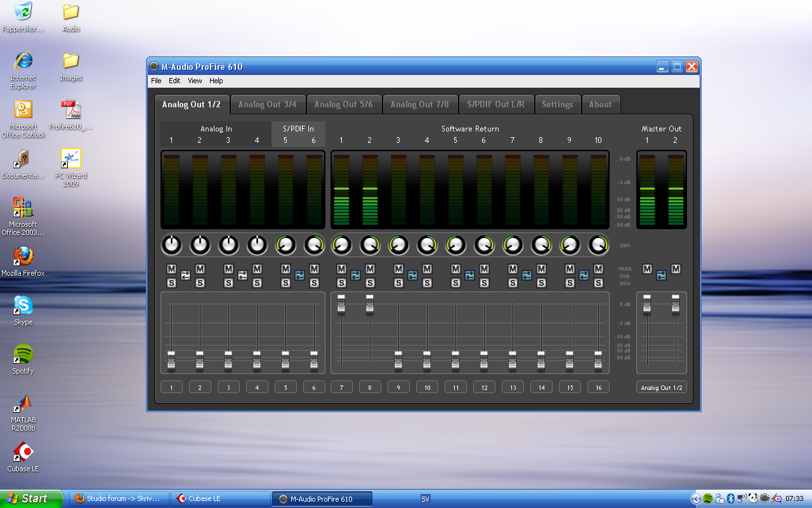Solo Analog In channel 2
The height and width of the screenshot is (508, 812).
(200, 283)
